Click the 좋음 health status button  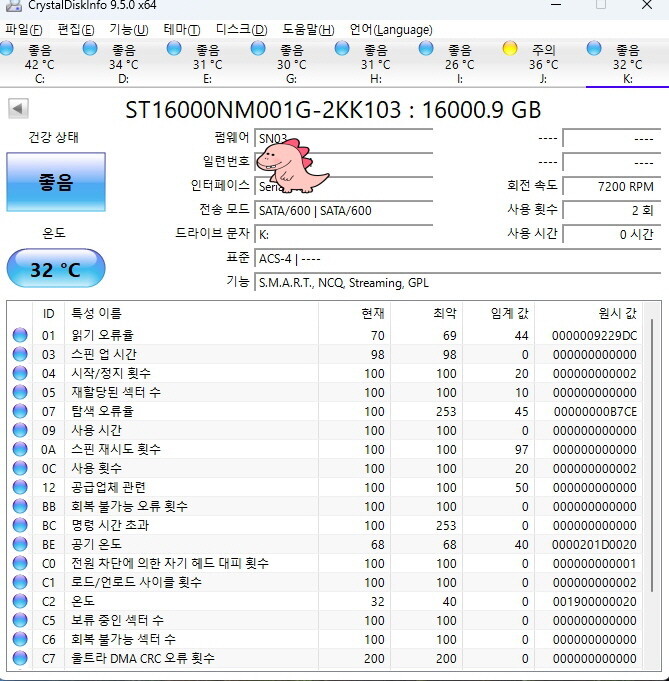coord(56,182)
